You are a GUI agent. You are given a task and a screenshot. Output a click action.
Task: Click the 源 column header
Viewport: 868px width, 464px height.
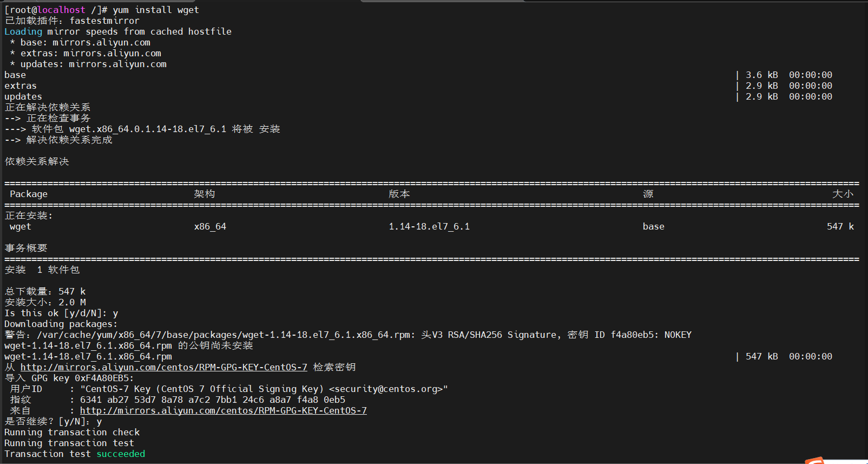click(x=648, y=194)
